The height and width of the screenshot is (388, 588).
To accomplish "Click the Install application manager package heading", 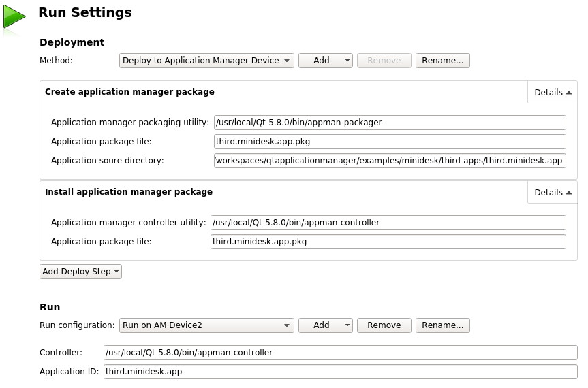I will (129, 192).
